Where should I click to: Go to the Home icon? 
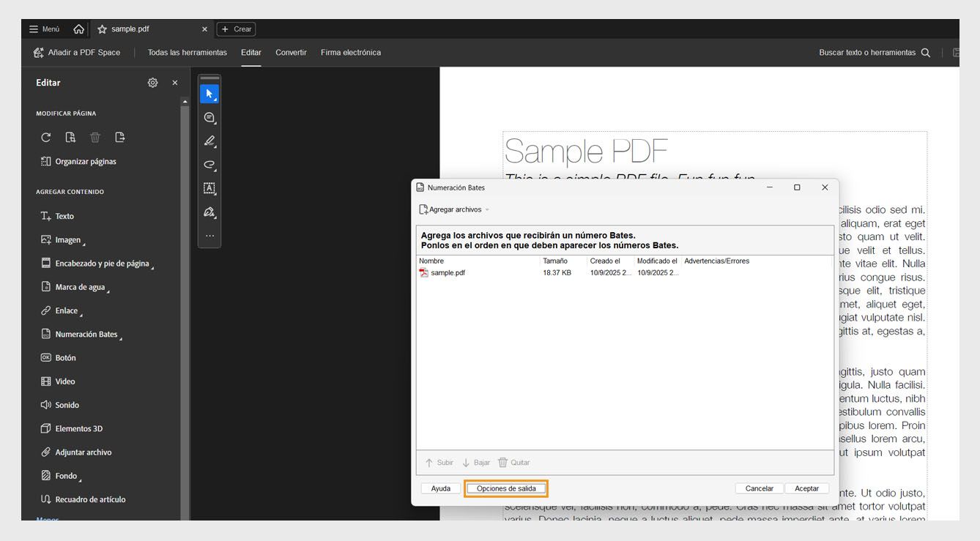(78, 29)
